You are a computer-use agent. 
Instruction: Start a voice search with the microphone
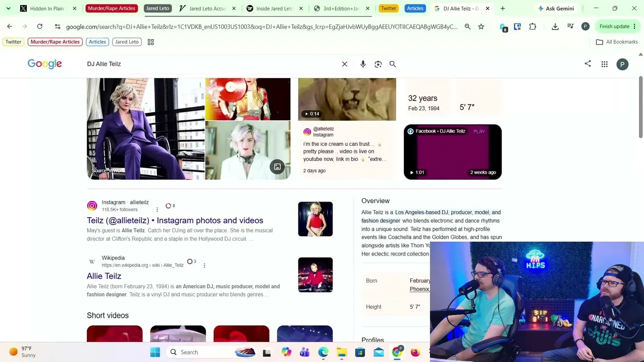(x=363, y=64)
